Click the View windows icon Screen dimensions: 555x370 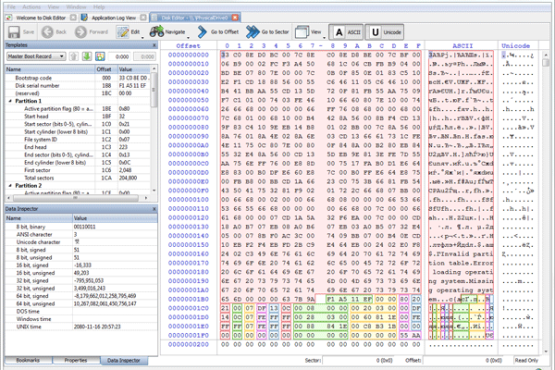tap(302, 32)
